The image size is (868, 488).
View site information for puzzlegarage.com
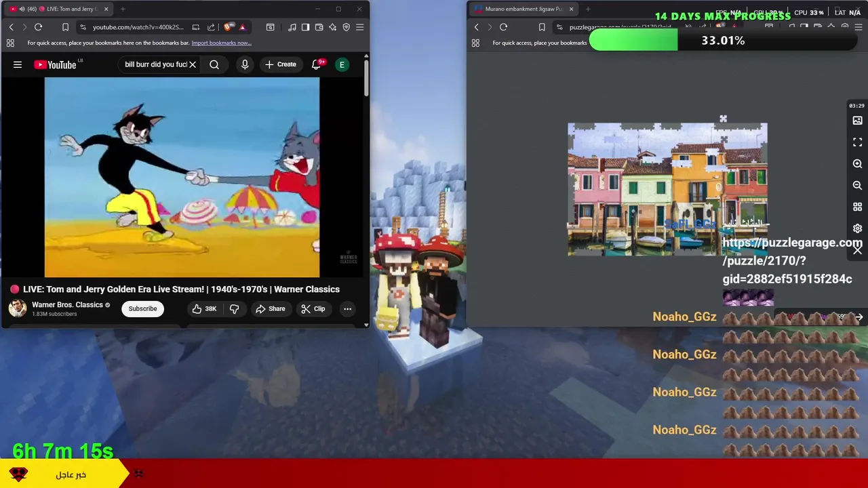tap(559, 27)
